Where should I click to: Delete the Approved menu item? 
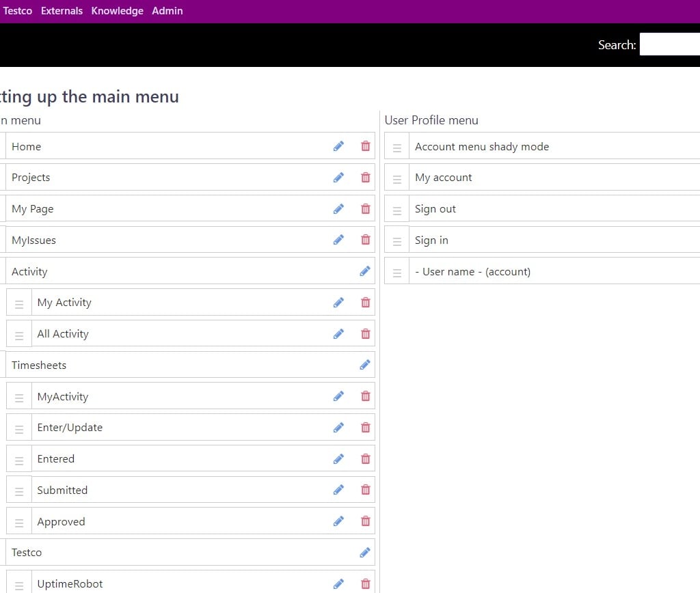[x=366, y=521]
